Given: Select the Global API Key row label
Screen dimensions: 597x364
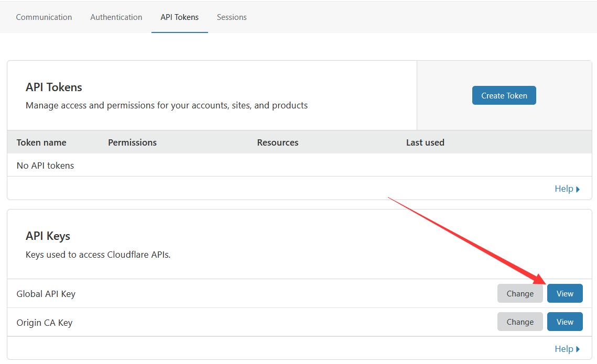Looking at the screenshot, I should [x=46, y=294].
